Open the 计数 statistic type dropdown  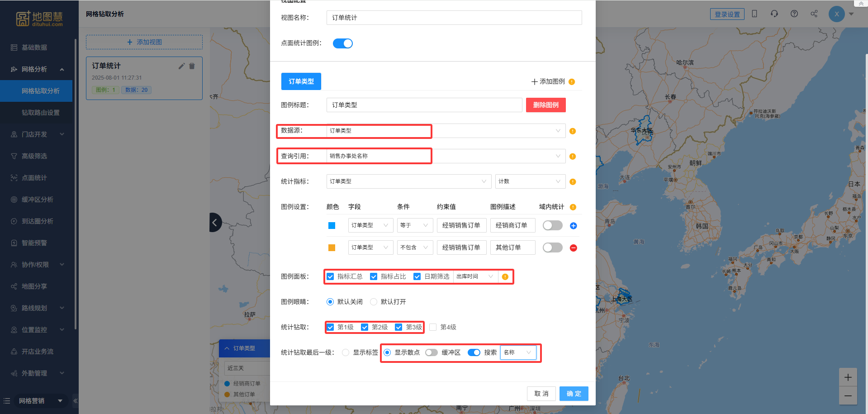coord(530,181)
